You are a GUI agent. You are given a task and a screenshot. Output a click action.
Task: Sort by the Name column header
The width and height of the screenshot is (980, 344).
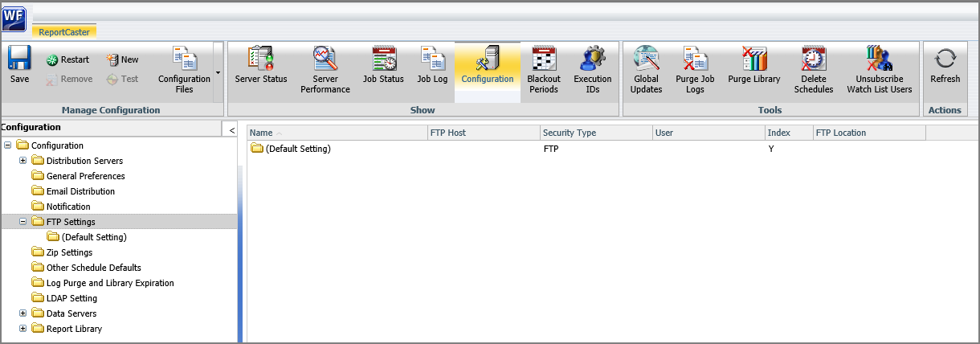(x=337, y=133)
